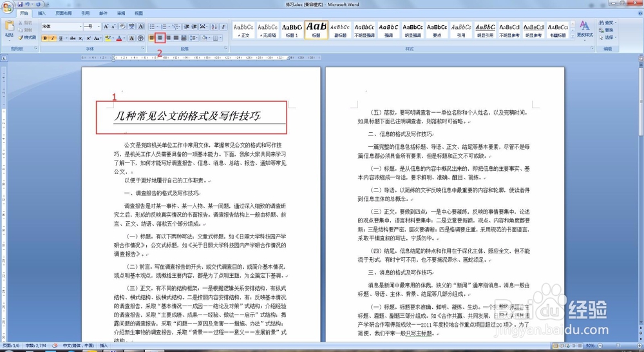Switch to the 邮件 ribbon tab
The width and height of the screenshot is (644, 352).
[x=103, y=13]
